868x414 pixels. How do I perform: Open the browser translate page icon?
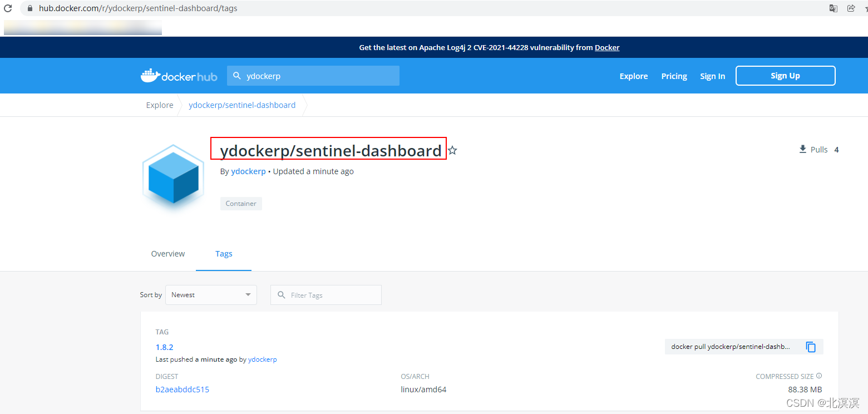pos(834,8)
